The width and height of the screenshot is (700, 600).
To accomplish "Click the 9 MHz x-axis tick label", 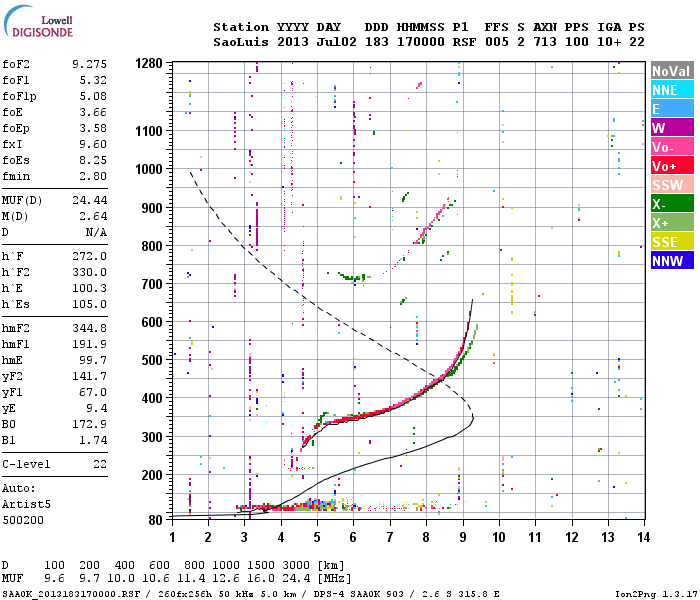I will (x=463, y=537).
